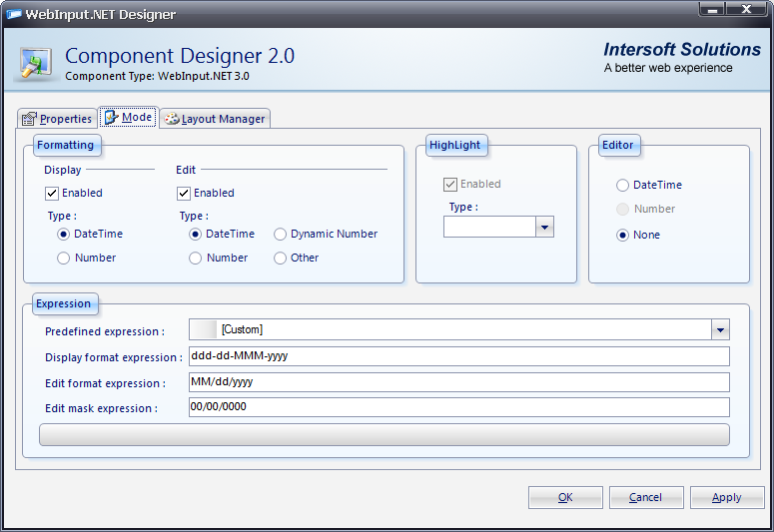
Task: Open the Predefined expression dropdown arrow
Action: coord(720,330)
